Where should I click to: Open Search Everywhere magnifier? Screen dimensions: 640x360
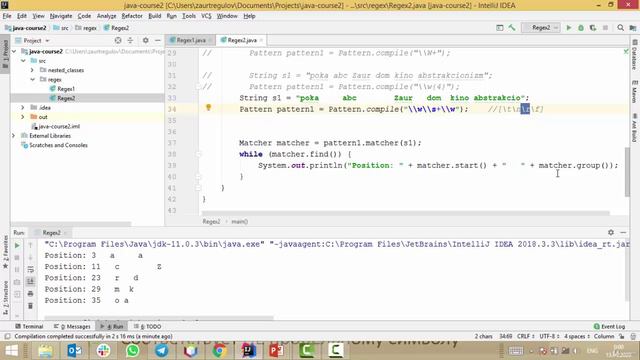[620, 28]
